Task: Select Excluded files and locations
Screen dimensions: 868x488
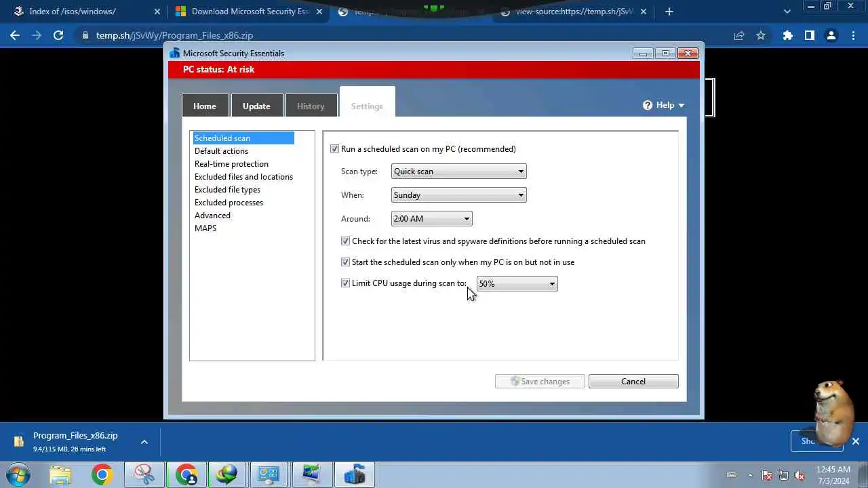Action: pos(243,177)
